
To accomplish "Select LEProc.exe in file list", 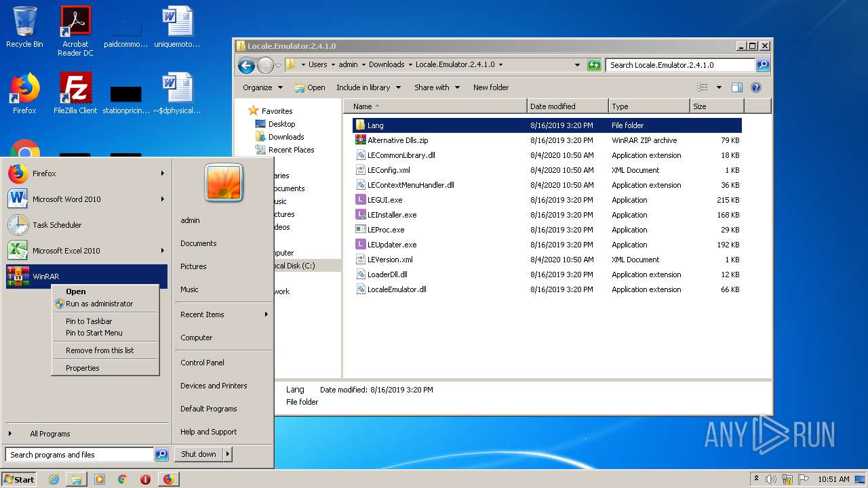I will click(x=386, y=230).
